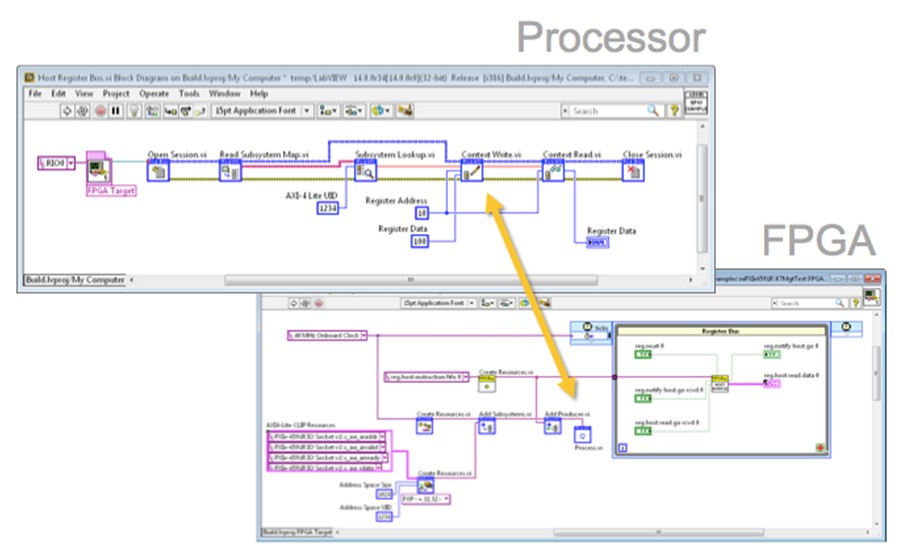The image size is (903, 558).
Task: Click the Run Continuously toolbar button
Action: (83, 111)
